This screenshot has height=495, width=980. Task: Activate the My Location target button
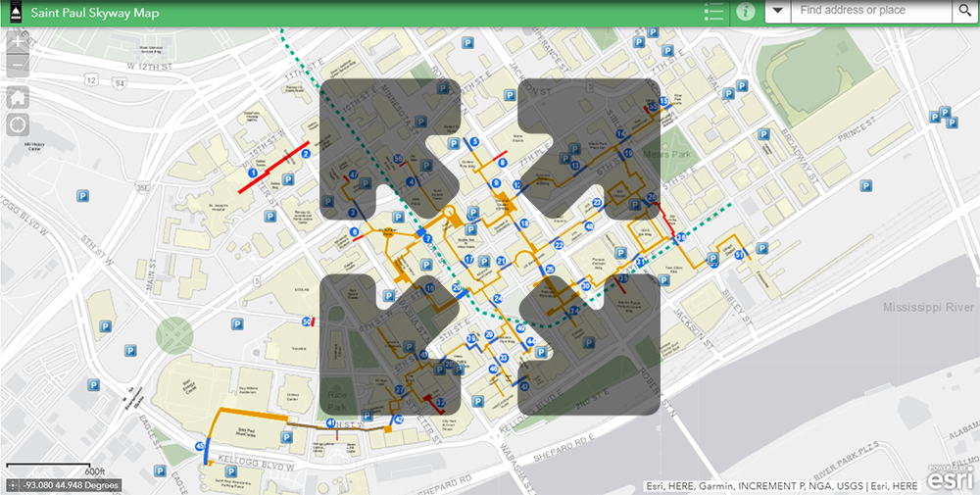point(18,124)
